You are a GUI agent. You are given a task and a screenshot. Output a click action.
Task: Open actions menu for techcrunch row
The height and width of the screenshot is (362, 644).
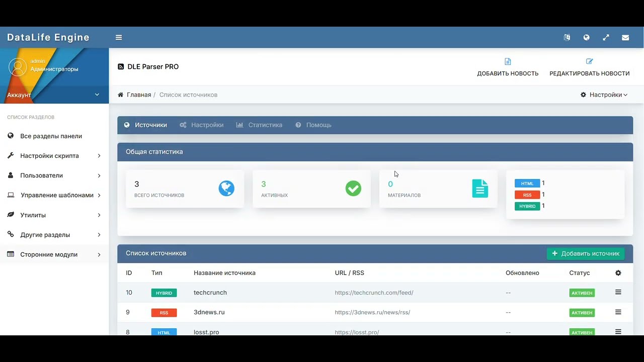[x=618, y=292]
